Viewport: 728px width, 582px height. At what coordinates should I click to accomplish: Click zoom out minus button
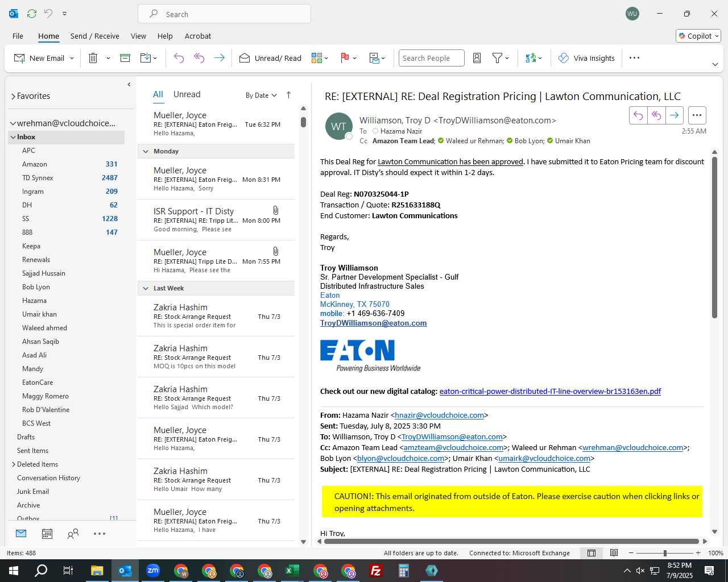631,553
